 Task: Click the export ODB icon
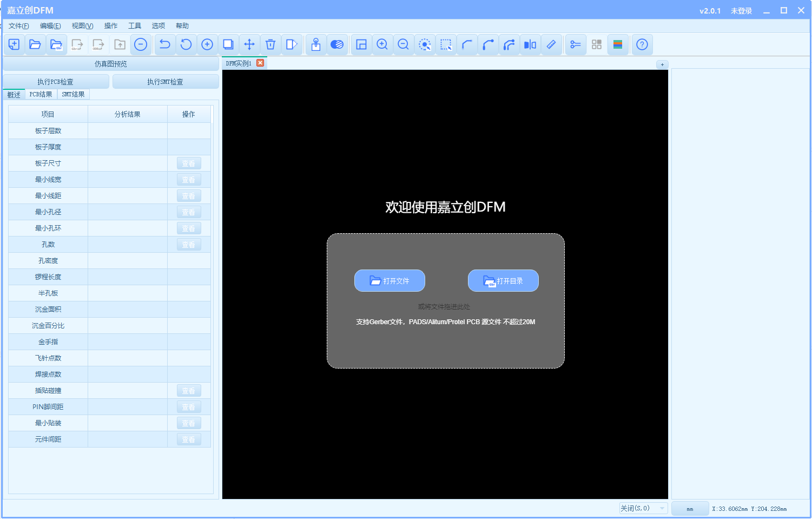coord(98,44)
